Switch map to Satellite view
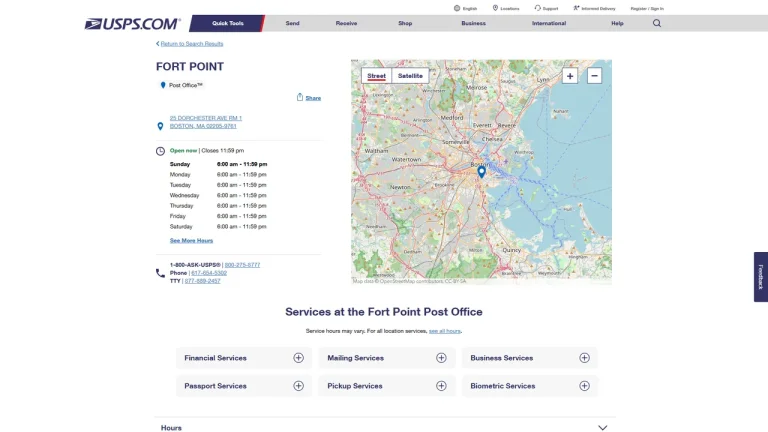This screenshot has height=432, width=768. (x=410, y=76)
